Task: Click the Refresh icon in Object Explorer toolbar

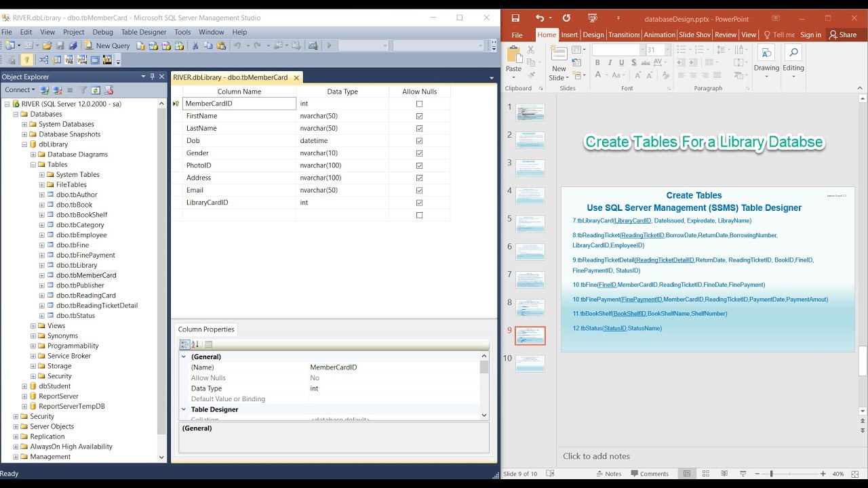Action: [x=96, y=90]
